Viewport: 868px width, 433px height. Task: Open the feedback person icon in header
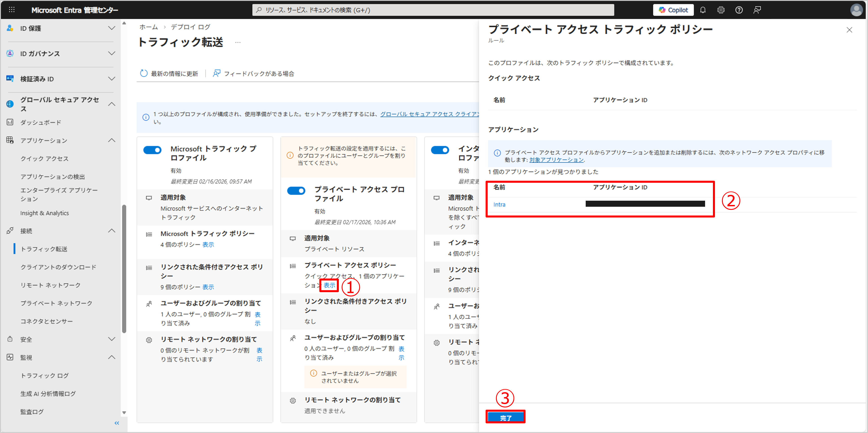point(757,10)
